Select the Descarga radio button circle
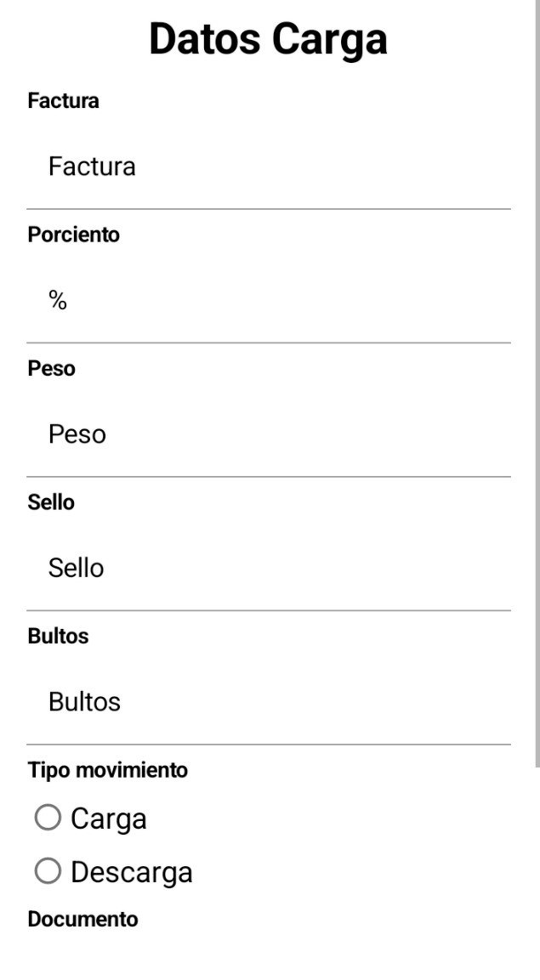540x980 pixels. [x=48, y=871]
